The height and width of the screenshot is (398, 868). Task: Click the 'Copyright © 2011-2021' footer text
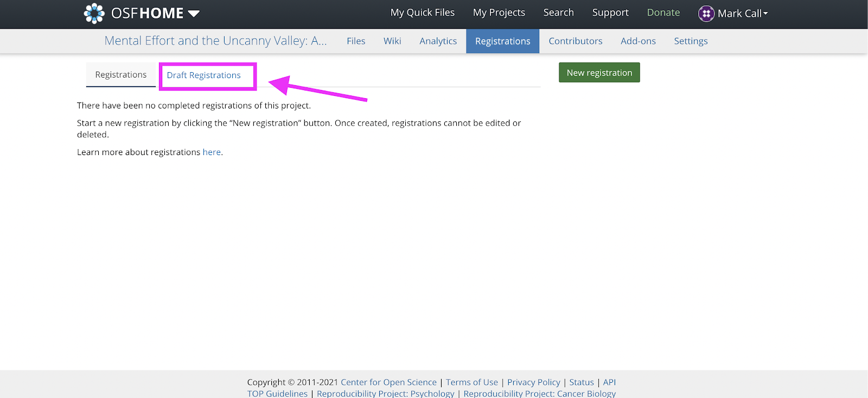[293, 382]
